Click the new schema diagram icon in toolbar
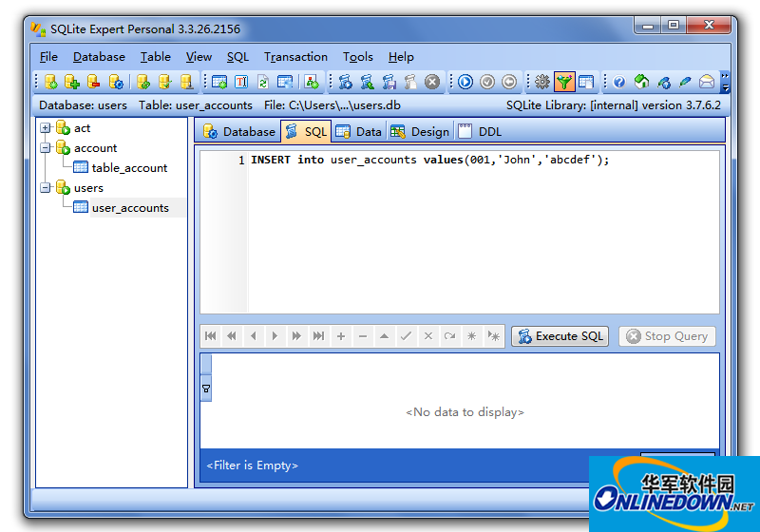The image size is (760, 532). [x=312, y=82]
